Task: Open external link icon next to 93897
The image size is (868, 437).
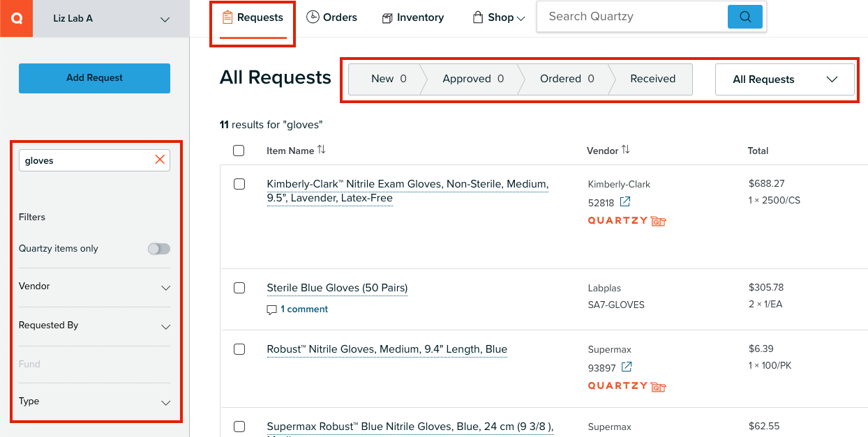Action: (627, 367)
